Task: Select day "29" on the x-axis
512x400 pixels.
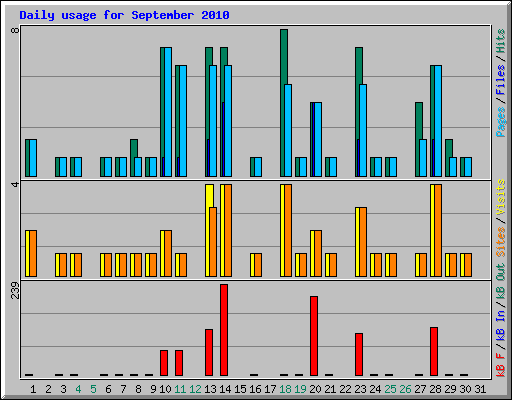Action: (x=450, y=389)
